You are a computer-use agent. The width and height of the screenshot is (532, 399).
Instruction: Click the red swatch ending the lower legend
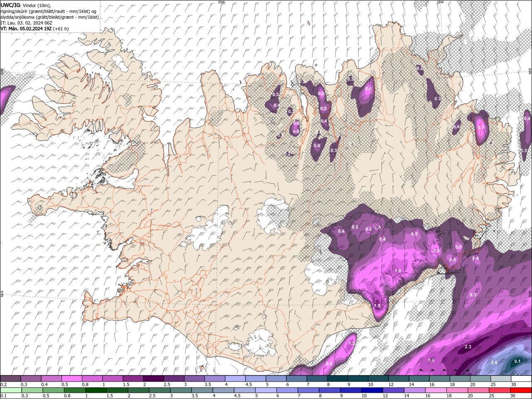(521, 390)
